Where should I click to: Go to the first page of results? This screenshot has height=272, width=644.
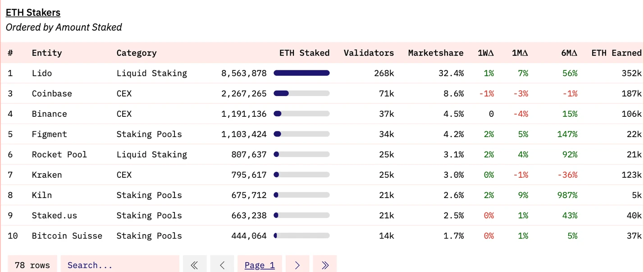pos(195,265)
